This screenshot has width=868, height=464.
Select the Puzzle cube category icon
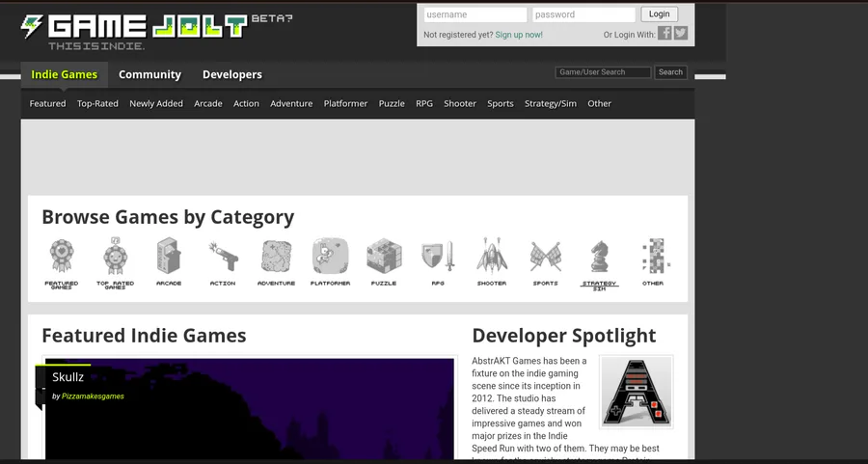point(384,256)
